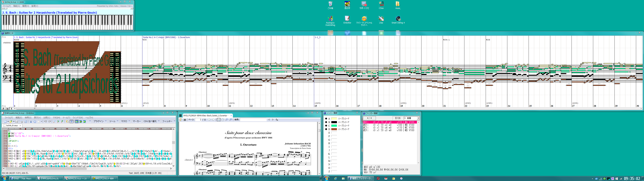
Task: Click the New file icon in EmEditor
Action: tap(5, 122)
